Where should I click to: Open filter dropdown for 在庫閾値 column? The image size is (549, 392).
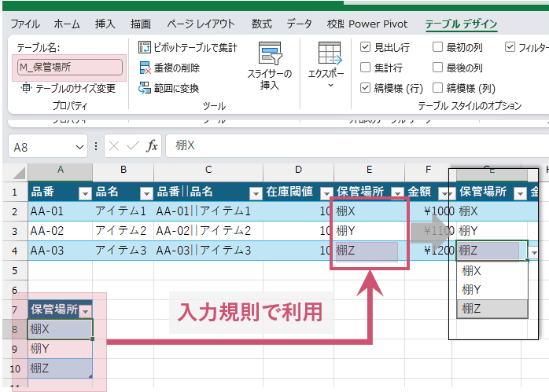[x=326, y=192]
